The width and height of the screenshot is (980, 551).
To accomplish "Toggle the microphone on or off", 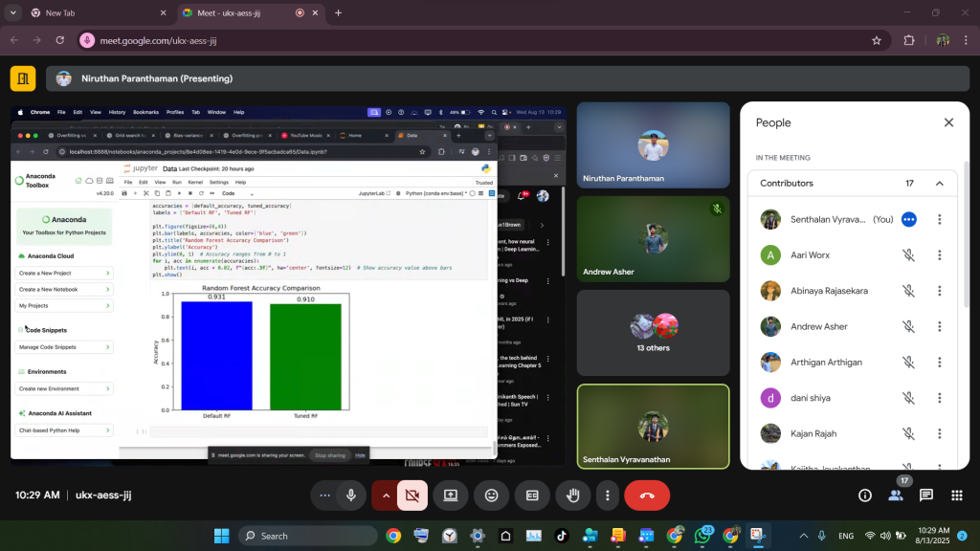I will 351,496.
